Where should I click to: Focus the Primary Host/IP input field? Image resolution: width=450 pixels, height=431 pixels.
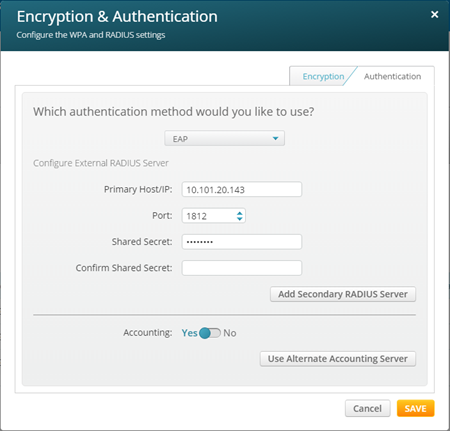242,189
